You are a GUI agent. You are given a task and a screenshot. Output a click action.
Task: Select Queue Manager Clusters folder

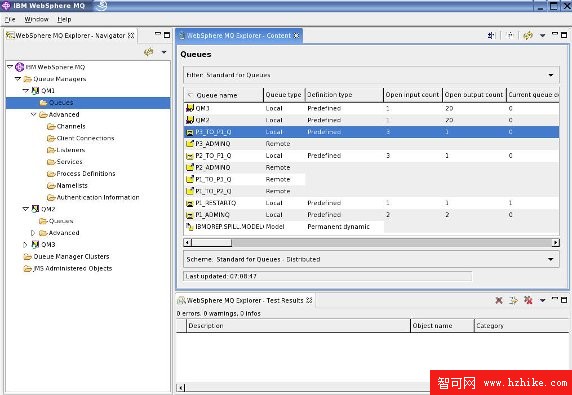click(x=66, y=256)
